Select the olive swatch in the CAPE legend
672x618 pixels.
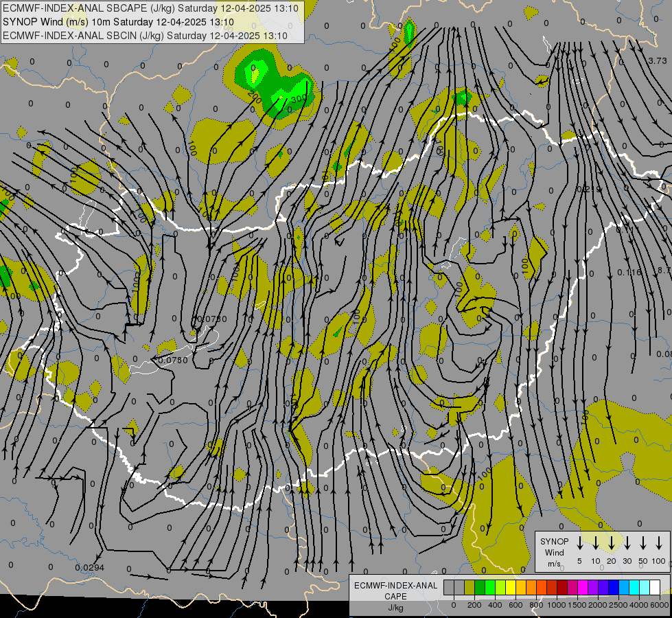tap(470, 587)
